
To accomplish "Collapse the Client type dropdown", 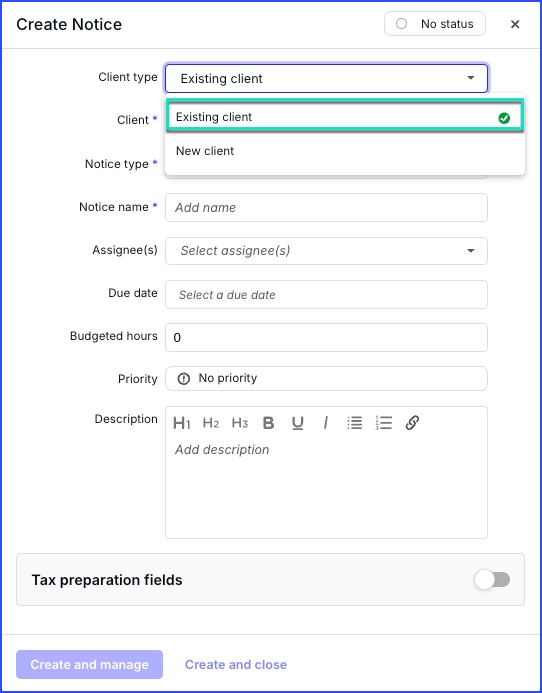I will tap(327, 79).
